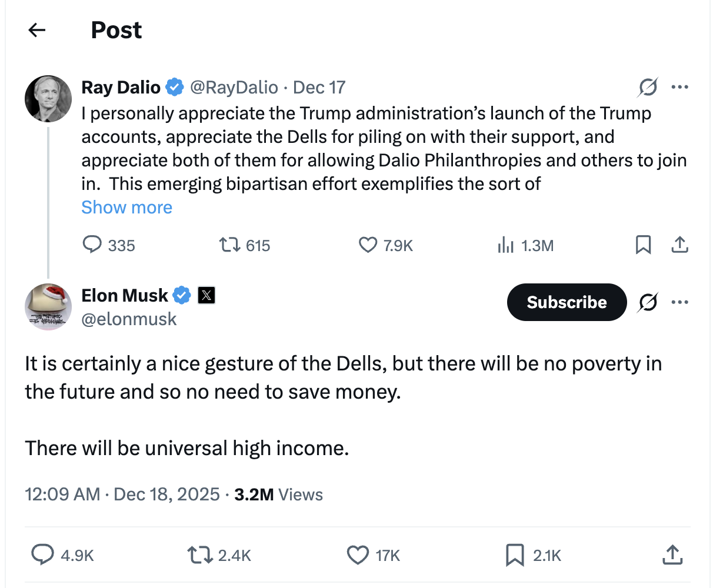
Task: Open Ray Dalio's profile picture
Action: (48, 98)
